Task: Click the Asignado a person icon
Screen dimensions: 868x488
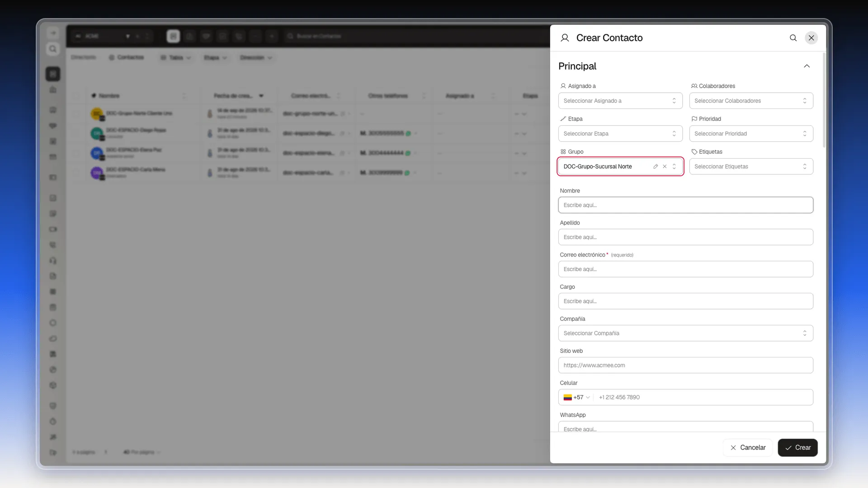Action: click(x=563, y=86)
